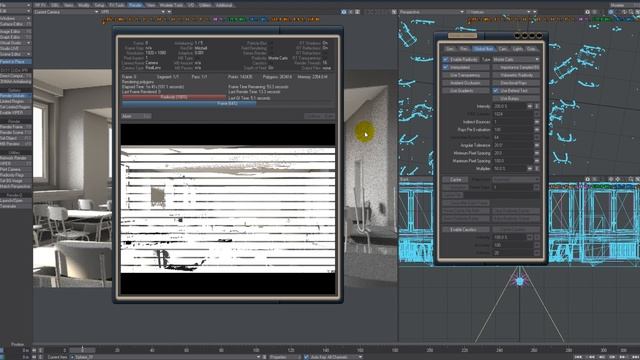Image resolution: width=640 pixels, height=360 pixels.
Task: Click the Maximum Pixel Spacing slider arrows
Action: [x=537, y=161]
